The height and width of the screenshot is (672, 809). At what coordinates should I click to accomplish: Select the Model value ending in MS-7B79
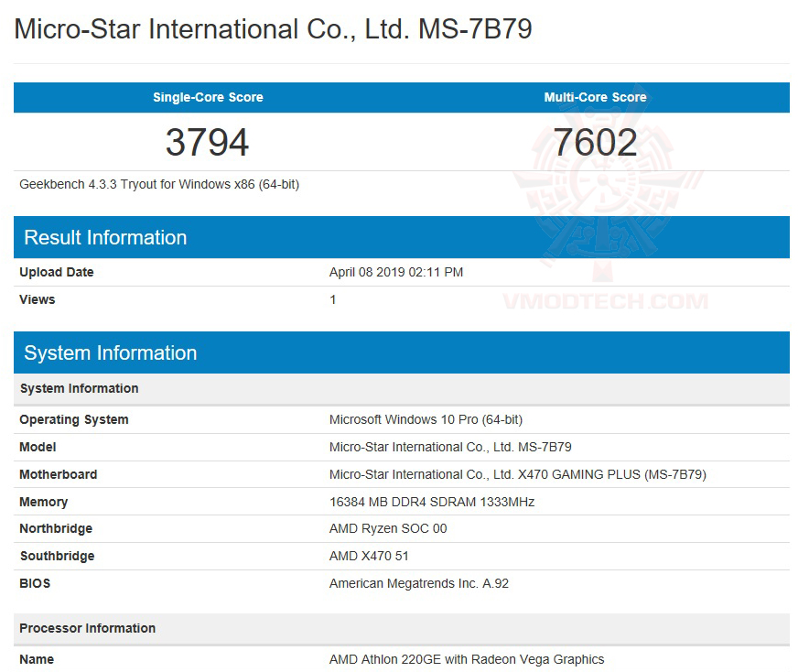pyautogui.click(x=450, y=447)
